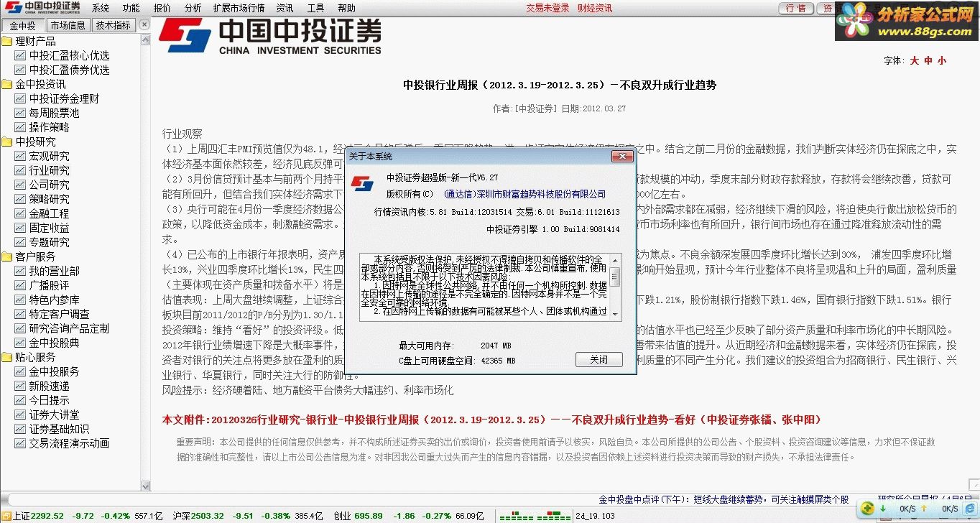This screenshot has width=980, height=523.
Task: Set font size to 中
Action: 928,61
